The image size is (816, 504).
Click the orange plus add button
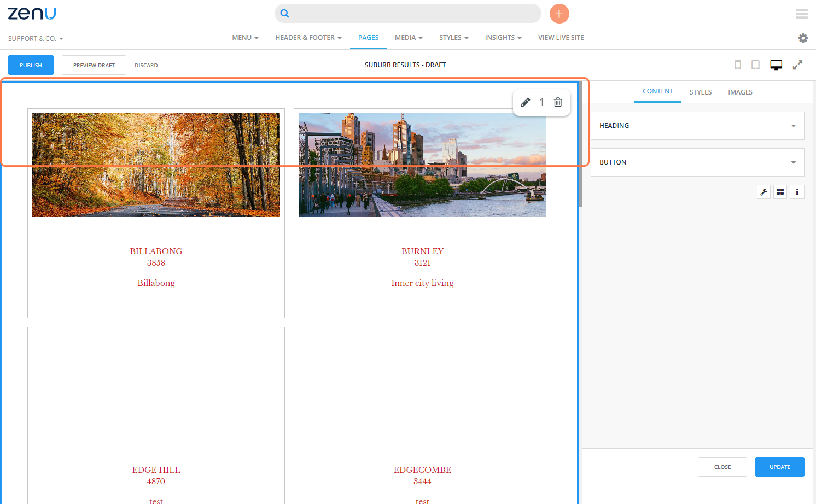click(x=559, y=14)
